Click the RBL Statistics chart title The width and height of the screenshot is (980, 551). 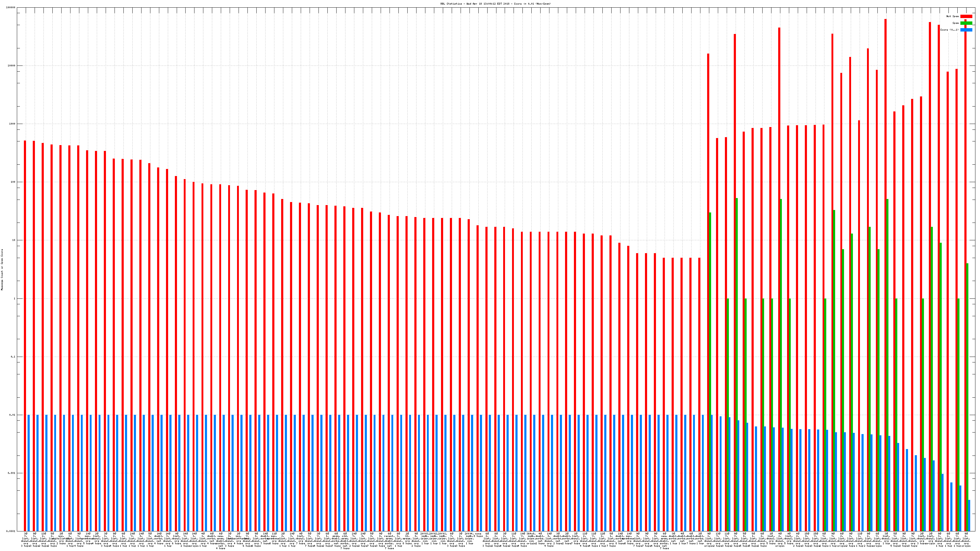tap(495, 4)
